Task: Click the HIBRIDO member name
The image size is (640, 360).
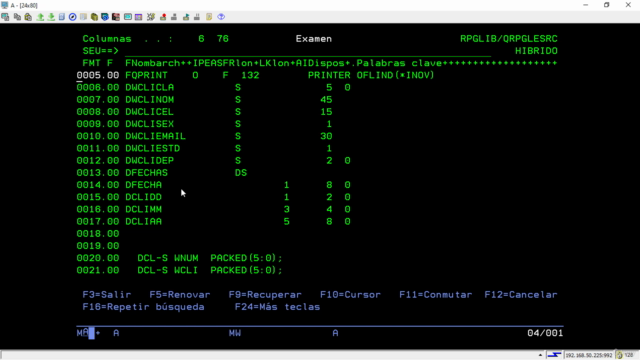Action: tap(536, 51)
